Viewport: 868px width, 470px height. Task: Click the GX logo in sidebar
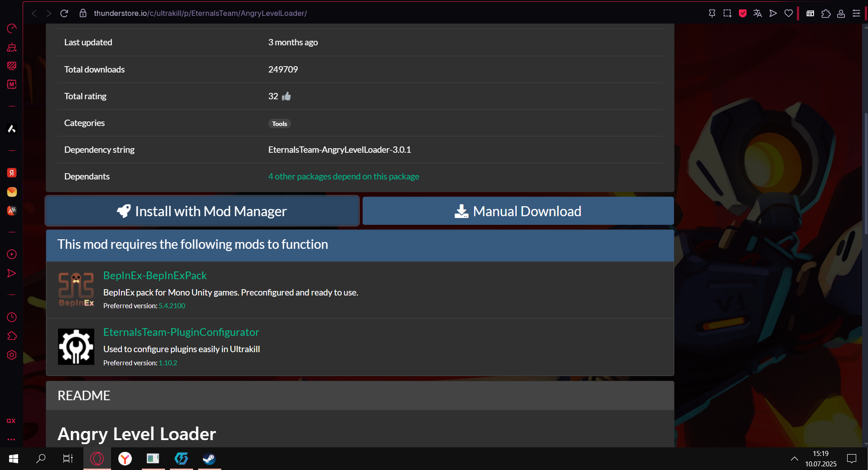coord(11,421)
